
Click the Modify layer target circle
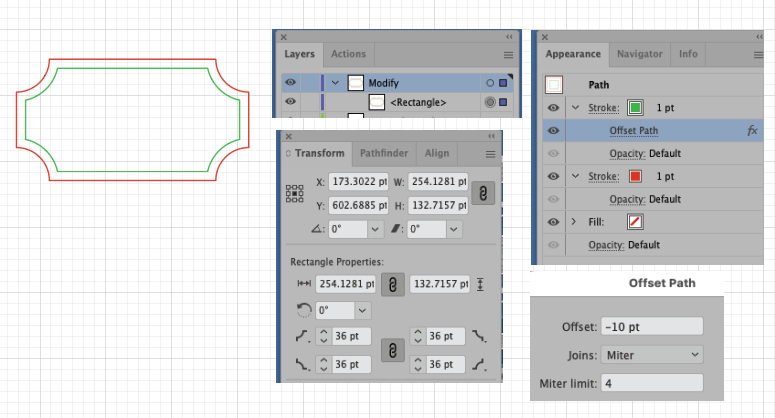(x=490, y=83)
